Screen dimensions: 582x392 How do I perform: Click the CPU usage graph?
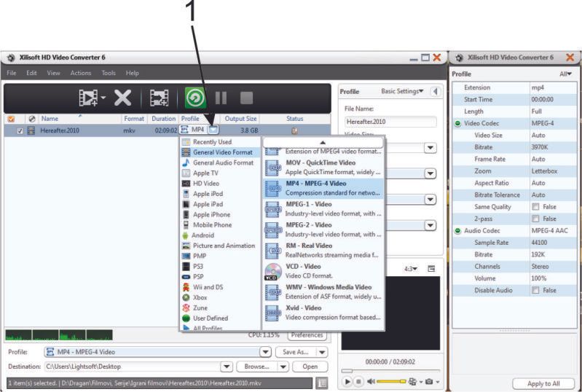point(59,335)
